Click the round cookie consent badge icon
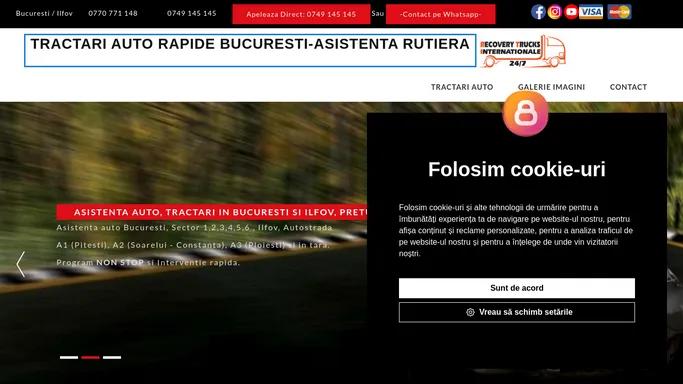The height and width of the screenshot is (384, 683). click(x=525, y=114)
